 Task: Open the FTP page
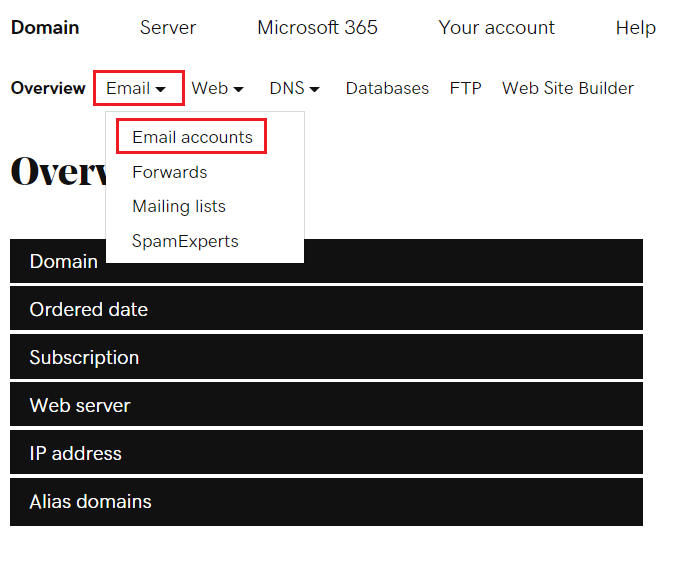465,88
